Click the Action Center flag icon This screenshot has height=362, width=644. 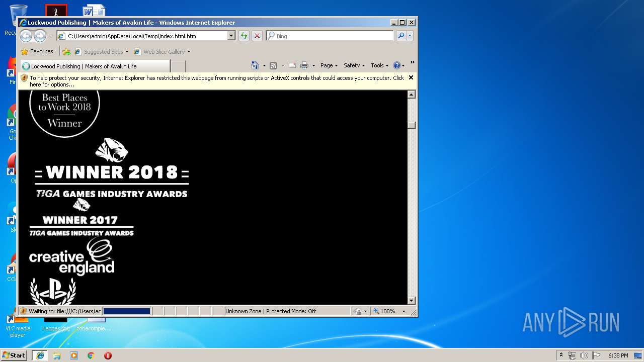(596, 355)
